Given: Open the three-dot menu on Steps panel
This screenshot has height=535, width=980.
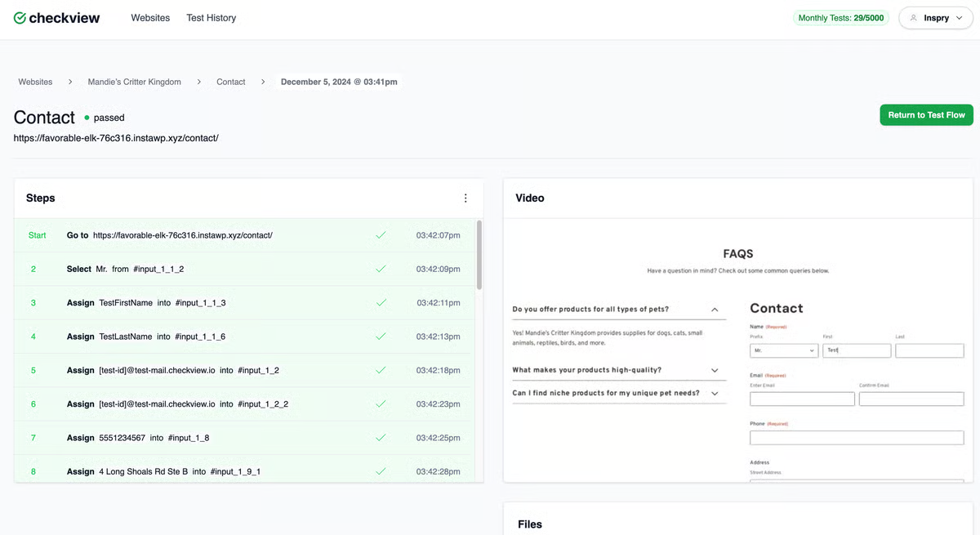Looking at the screenshot, I should (x=465, y=198).
